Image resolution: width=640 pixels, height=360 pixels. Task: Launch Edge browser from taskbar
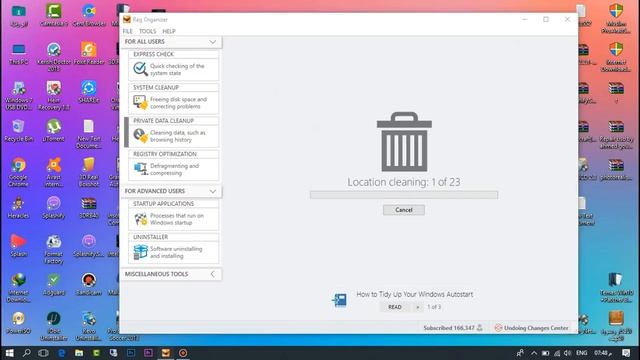[61, 353]
